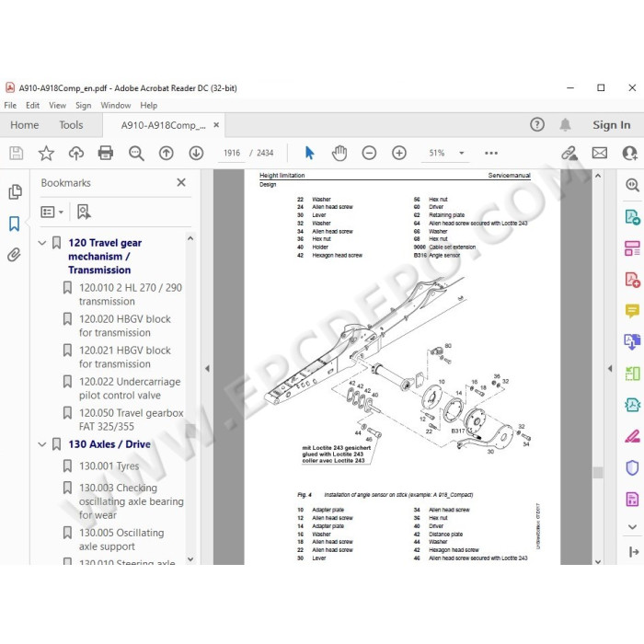Viewport: 644px width, 644px height.
Task: Send file by email envelope icon
Action: (600, 154)
